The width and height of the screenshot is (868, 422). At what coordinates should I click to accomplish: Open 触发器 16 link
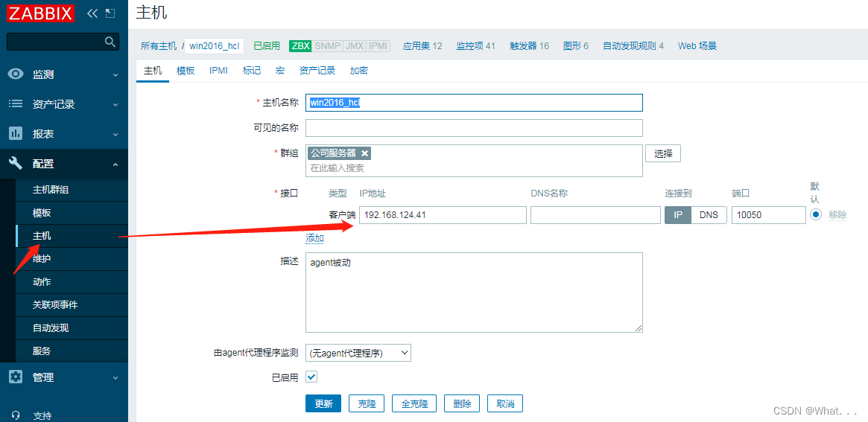click(x=529, y=46)
